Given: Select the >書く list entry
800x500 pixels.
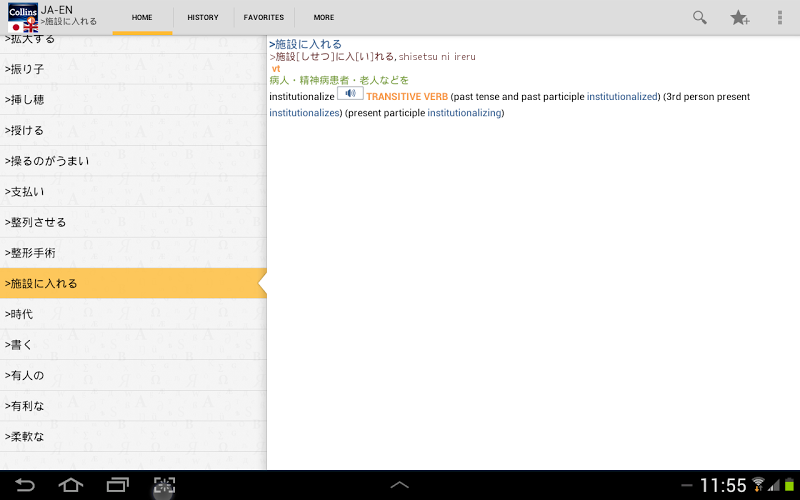Looking at the screenshot, I should click(x=133, y=344).
